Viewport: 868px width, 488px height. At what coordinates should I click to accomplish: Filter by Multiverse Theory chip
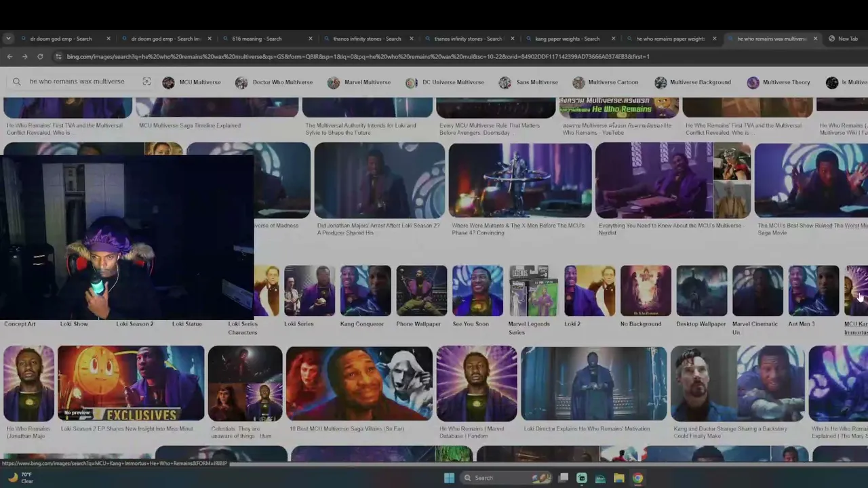[x=778, y=82]
